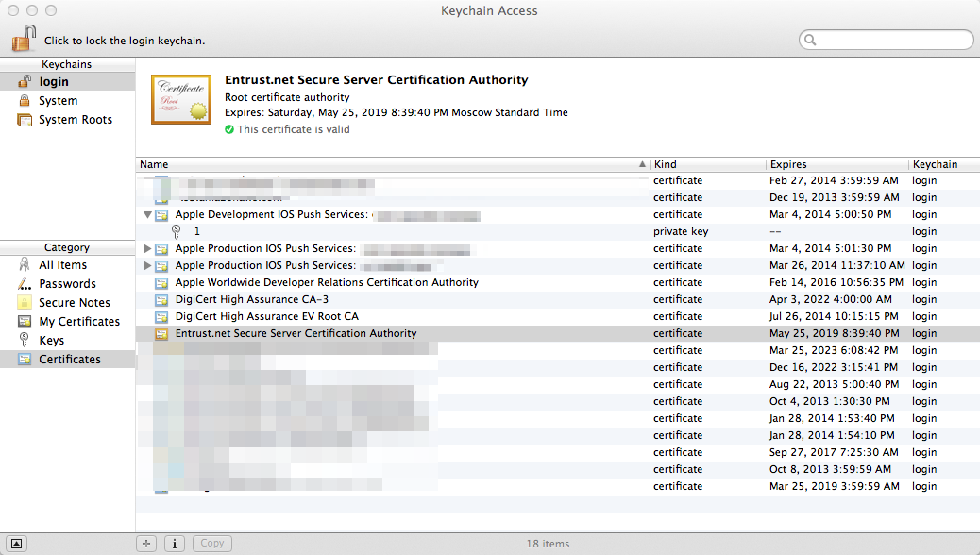Click in the search field
980x555 pixels.
click(x=887, y=40)
